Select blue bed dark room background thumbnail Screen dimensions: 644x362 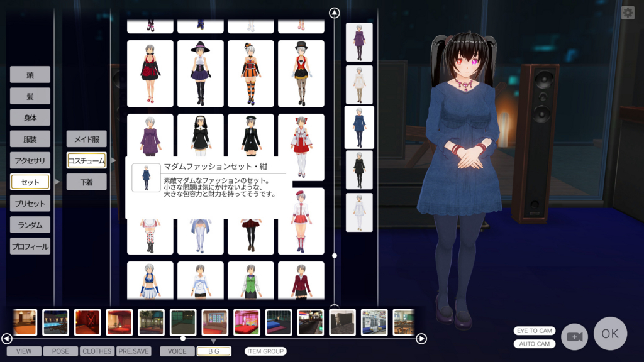(x=279, y=322)
